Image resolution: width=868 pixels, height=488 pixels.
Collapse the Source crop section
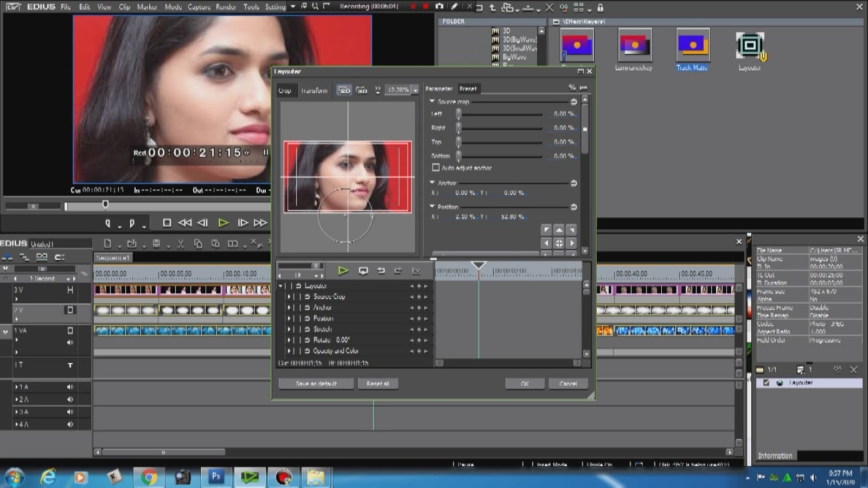point(432,101)
